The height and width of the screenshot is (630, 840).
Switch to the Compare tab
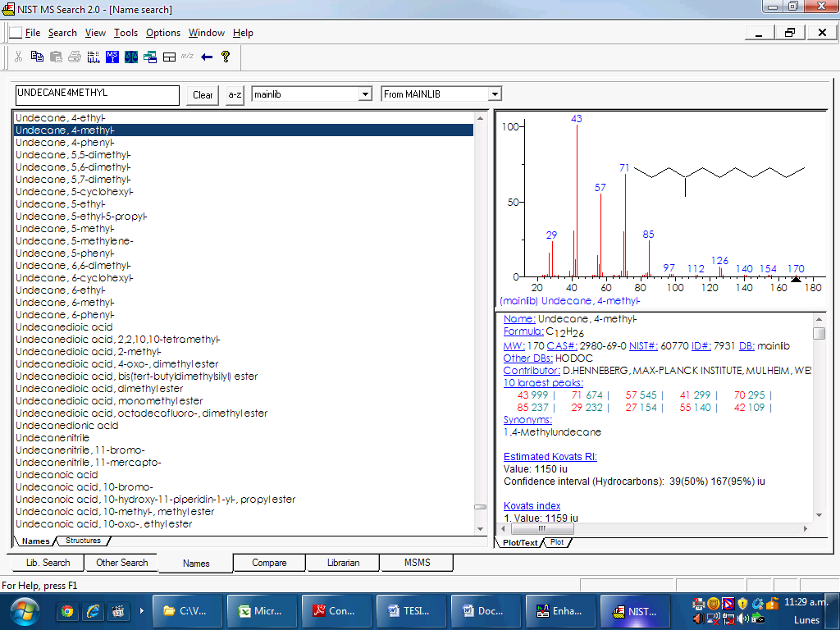[269, 563]
